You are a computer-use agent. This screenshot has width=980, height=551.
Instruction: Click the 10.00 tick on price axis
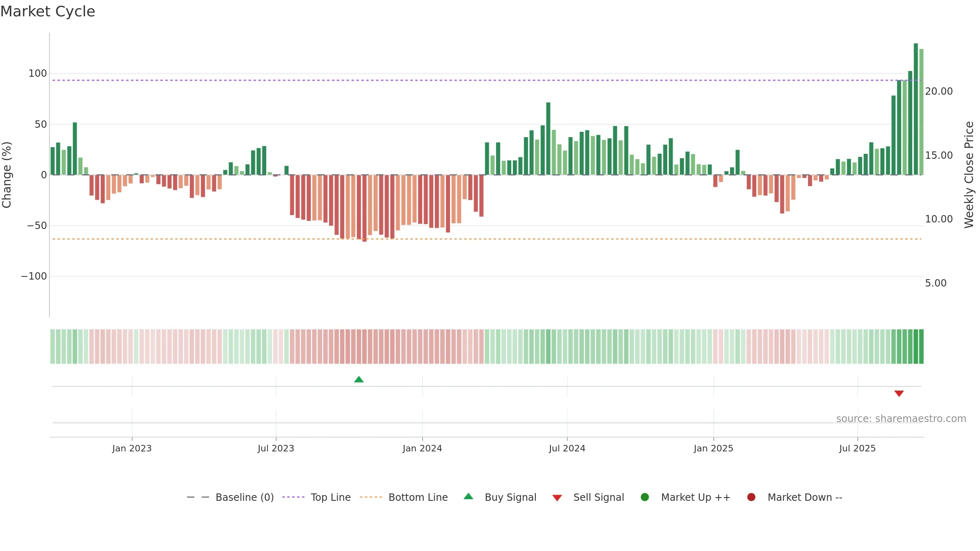(x=939, y=219)
